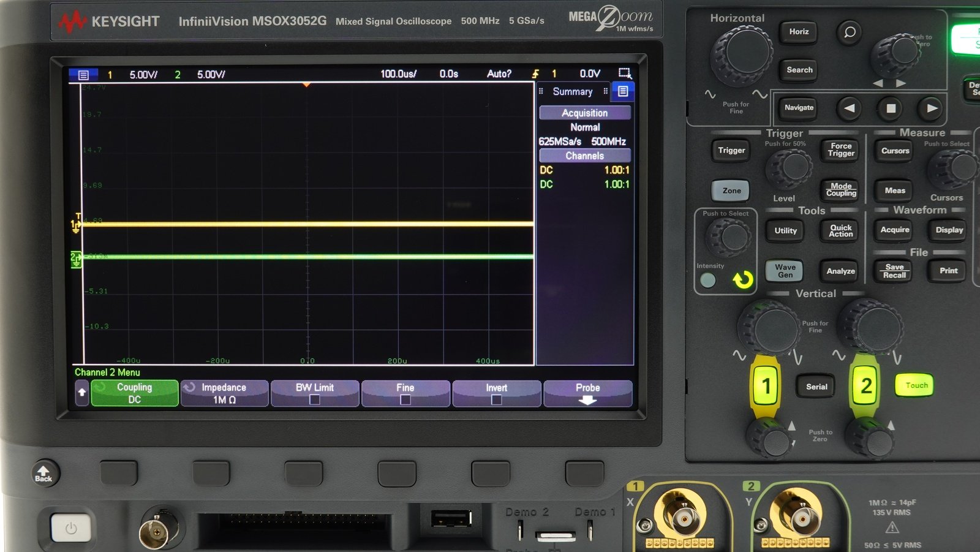Click the power button
The image size is (980, 552).
click(x=71, y=527)
